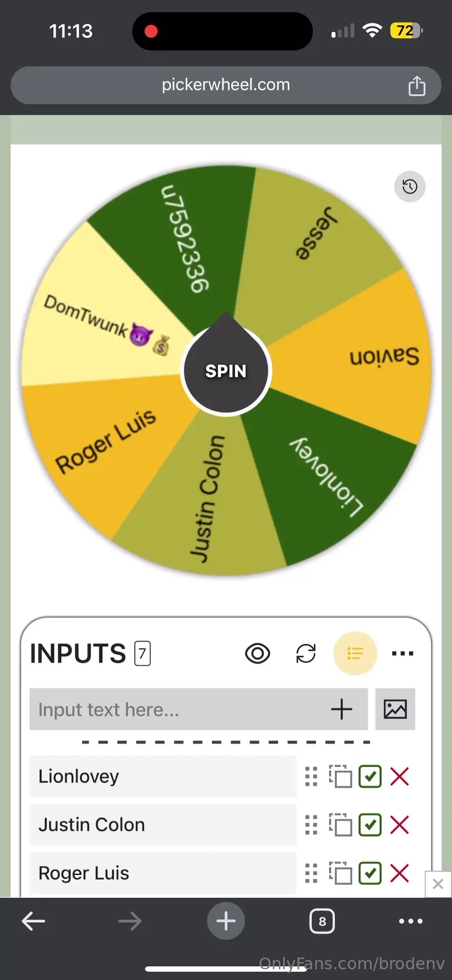This screenshot has width=452, height=980.
Task: Add an image input
Action: [395, 709]
